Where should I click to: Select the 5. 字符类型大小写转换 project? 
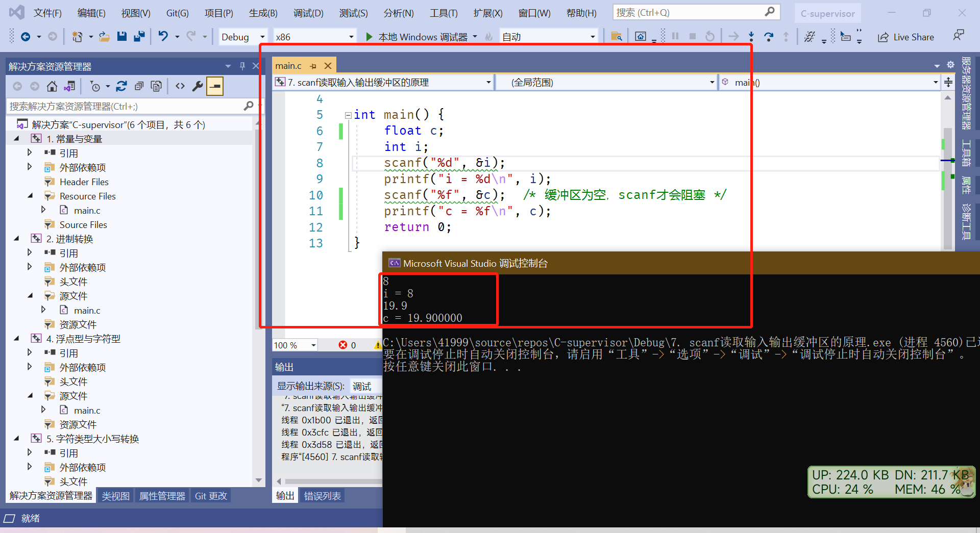coord(92,439)
